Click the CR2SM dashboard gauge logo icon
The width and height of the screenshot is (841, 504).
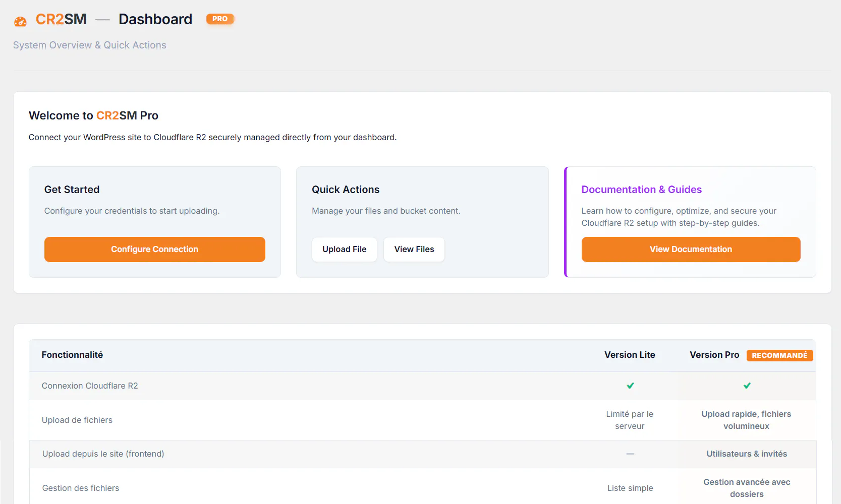tap(20, 21)
